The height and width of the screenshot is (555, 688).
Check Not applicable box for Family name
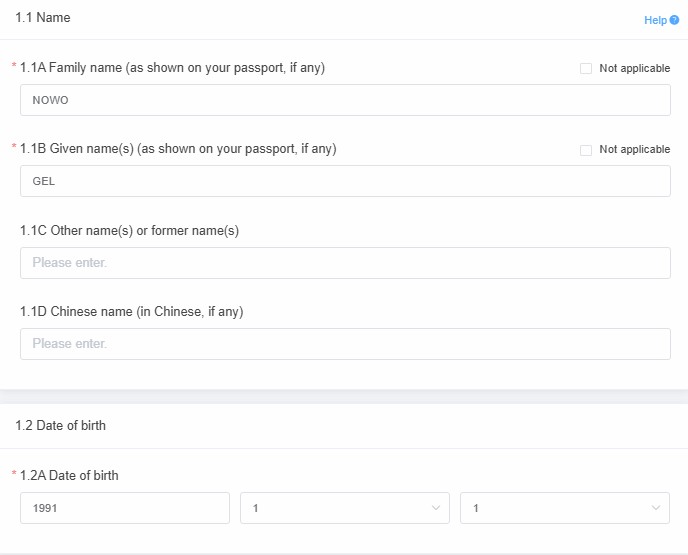coord(586,68)
